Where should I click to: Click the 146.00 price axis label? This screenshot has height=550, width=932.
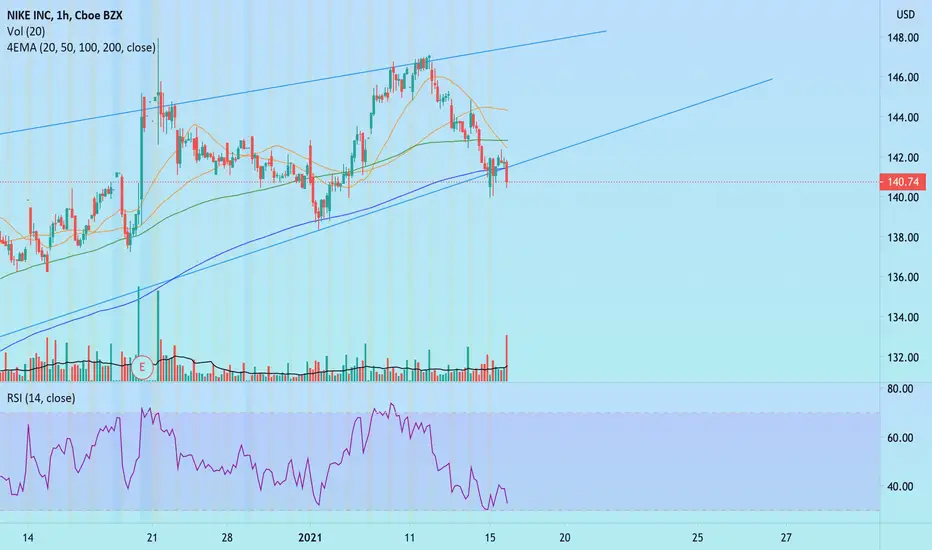tap(903, 77)
